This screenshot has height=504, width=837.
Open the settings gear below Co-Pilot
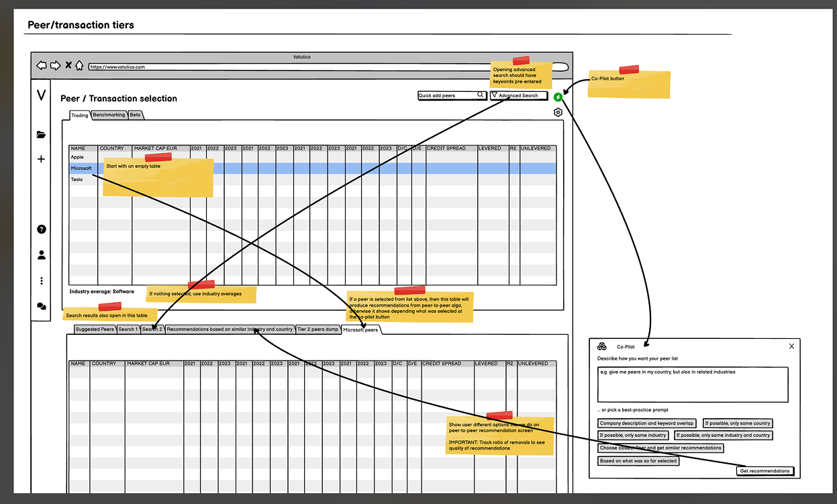[558, 112]
